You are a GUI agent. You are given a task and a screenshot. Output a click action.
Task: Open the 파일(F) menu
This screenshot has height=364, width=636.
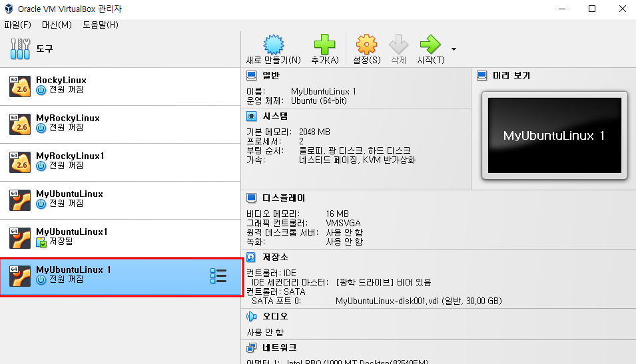coord(17,25)
